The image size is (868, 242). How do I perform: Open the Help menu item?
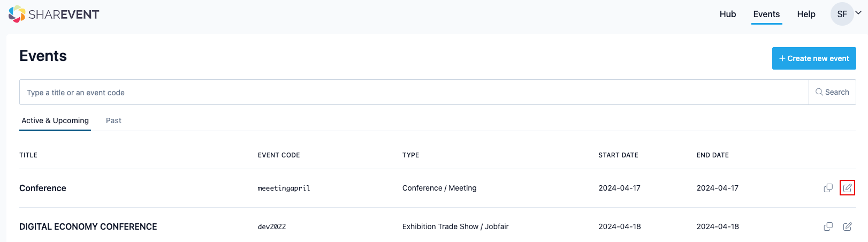tap(806, 14)
